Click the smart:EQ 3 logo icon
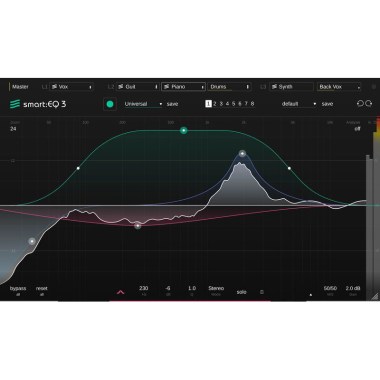 click(x=15, y=104)
